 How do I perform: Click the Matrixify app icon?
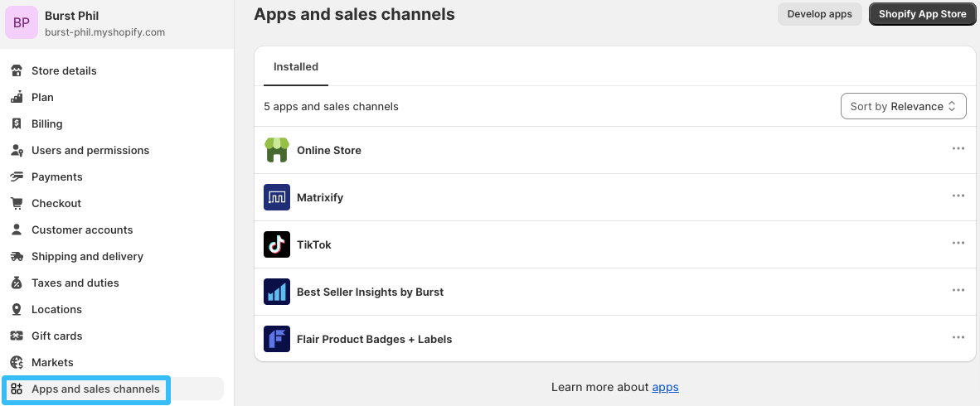pos(277,197)
